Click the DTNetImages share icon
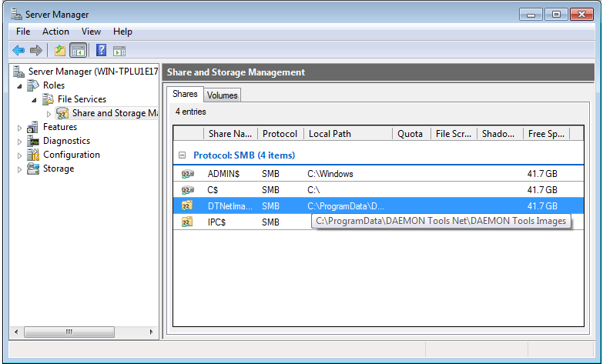Screen dimensions: 603x364 click(x=187, y=205)
